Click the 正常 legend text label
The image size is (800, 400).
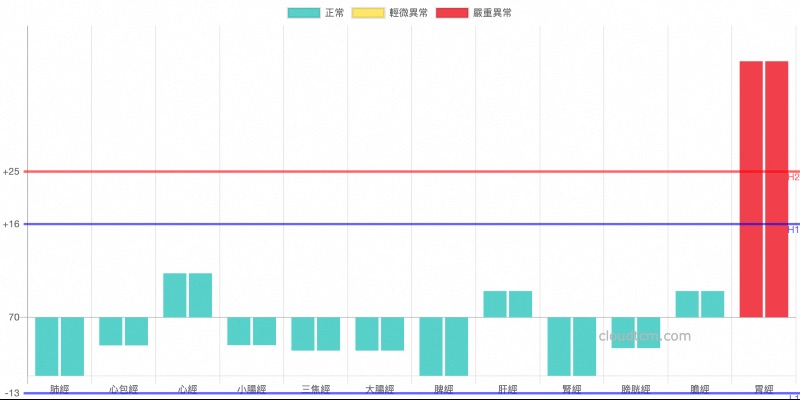tap(335, 13)
